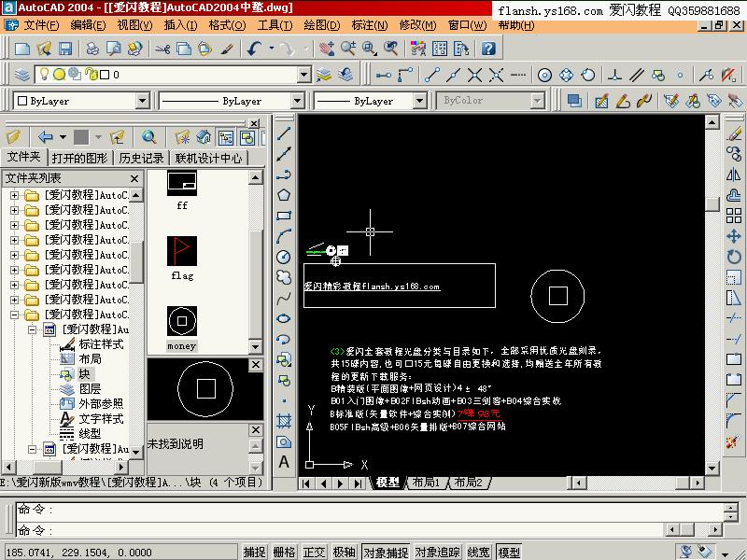This screenshot has height=560, width=747.
Task: Select the flag block thumbnail
Action: pos(182,251)
